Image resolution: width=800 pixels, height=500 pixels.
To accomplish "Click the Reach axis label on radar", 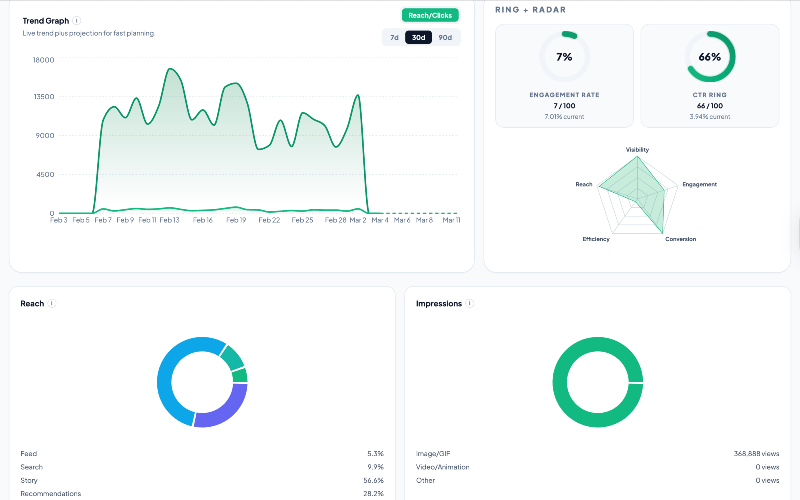I will 584,184.
